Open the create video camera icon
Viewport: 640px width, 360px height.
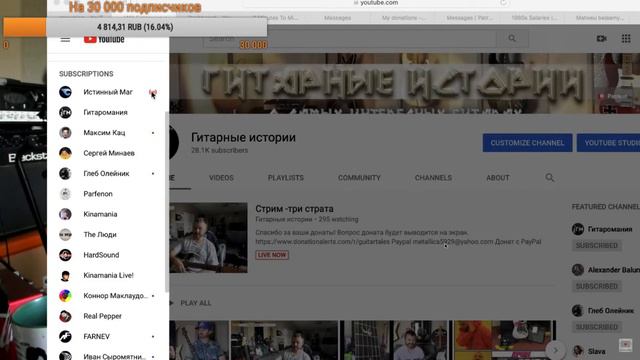point(601,39)
